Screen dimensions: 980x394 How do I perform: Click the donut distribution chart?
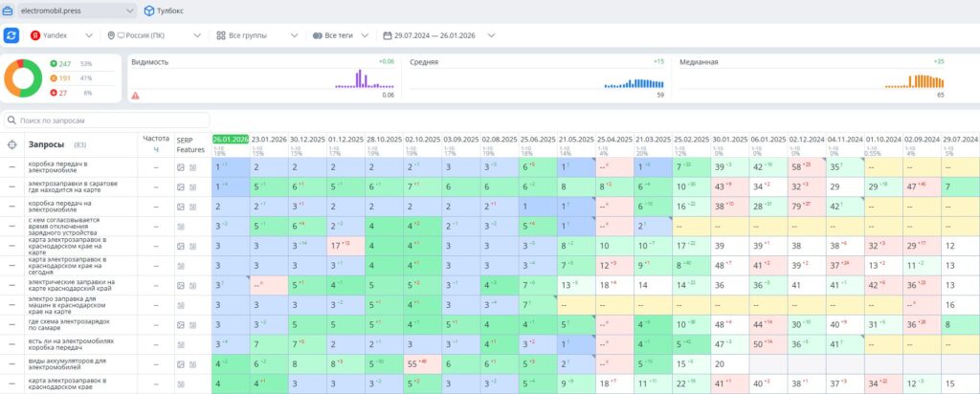click(x=23, y=78)
